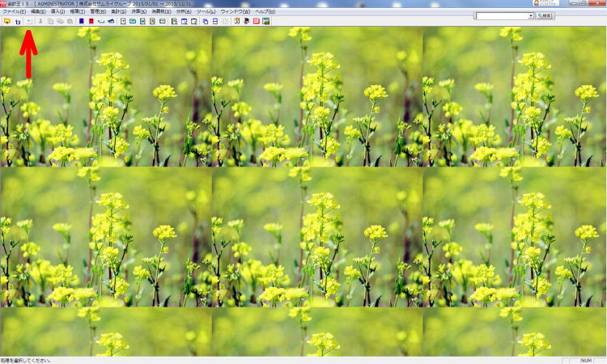Open the 帳簿 menu
Image resolution: width=607 pixels, height=364 pixels.
coord(77,12)
